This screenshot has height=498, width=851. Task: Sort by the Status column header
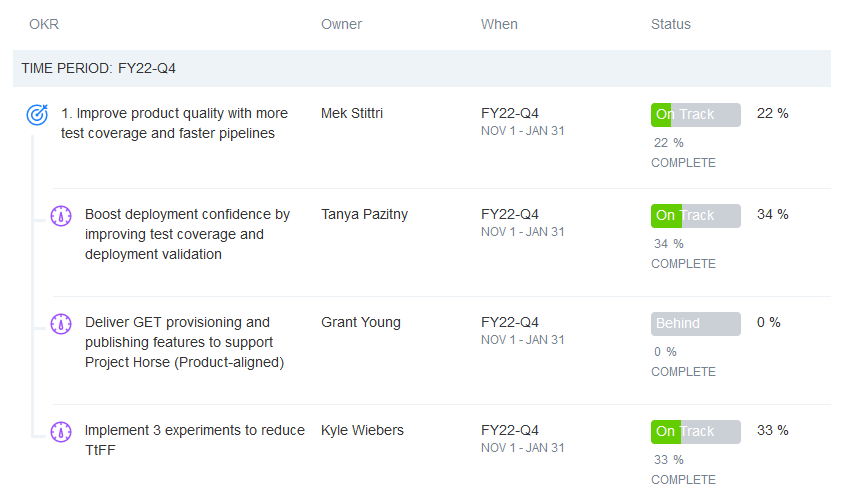point(670,24)
